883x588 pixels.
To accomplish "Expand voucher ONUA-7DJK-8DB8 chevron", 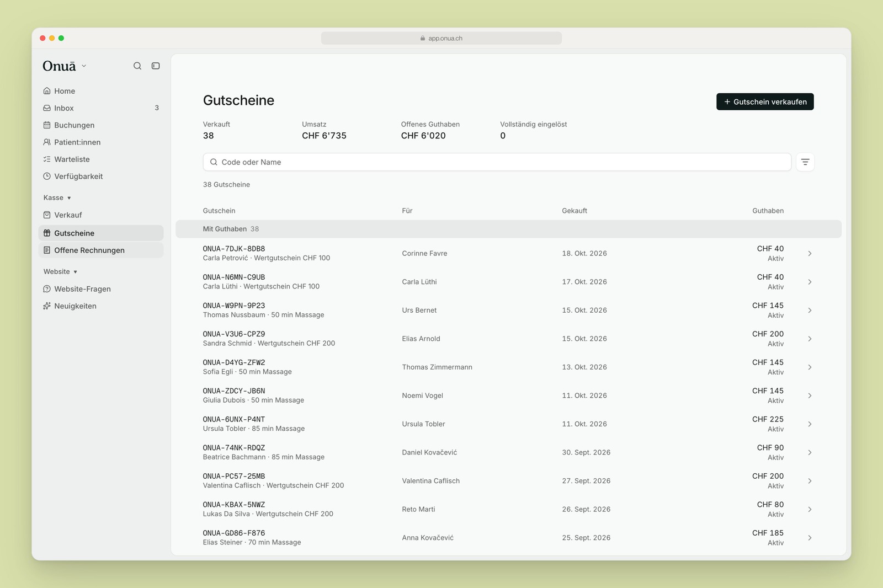I will pos(810,254).
